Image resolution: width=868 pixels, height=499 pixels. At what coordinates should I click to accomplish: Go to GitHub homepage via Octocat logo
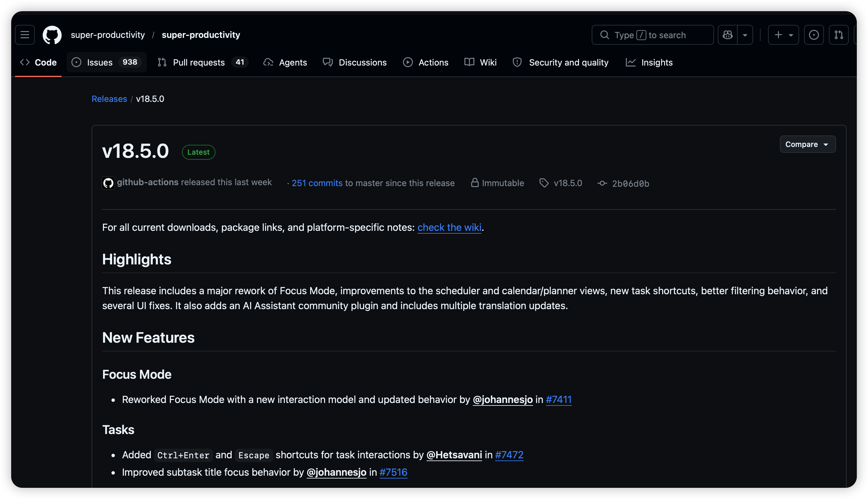tap(52, 34)
